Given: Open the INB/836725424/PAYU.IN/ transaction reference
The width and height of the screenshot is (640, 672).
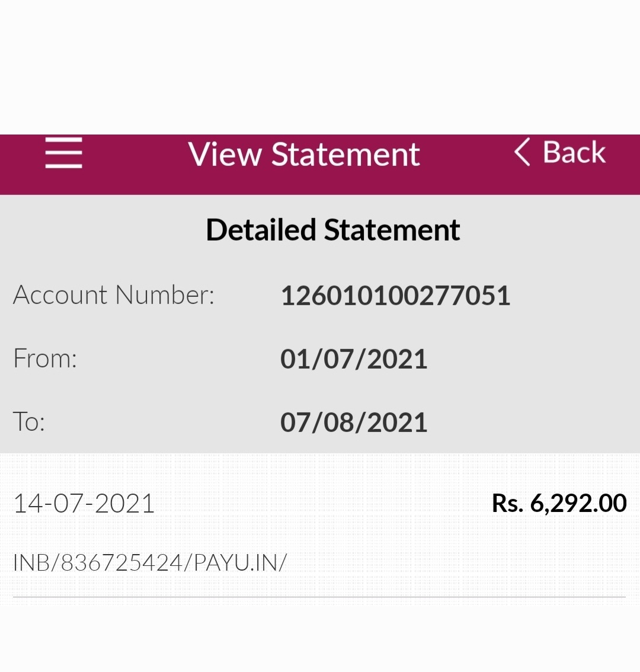Looking at the screenshot, I should point(149,562).
